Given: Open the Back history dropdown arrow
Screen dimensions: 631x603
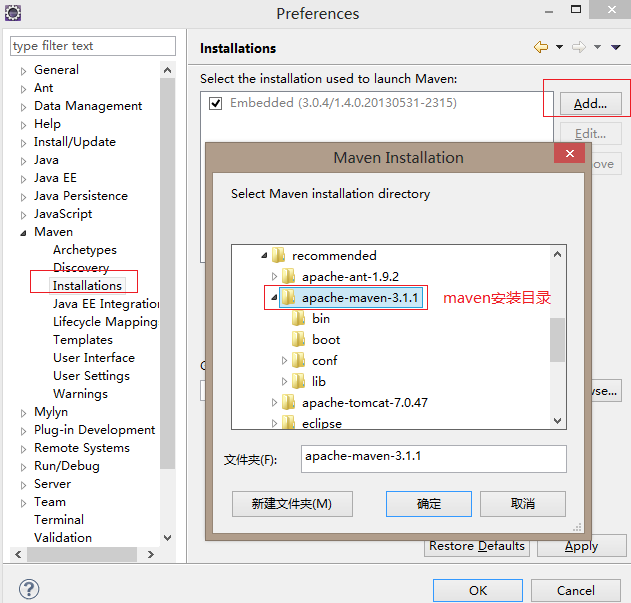Looking at the screenshot, I should pos(559,47).
